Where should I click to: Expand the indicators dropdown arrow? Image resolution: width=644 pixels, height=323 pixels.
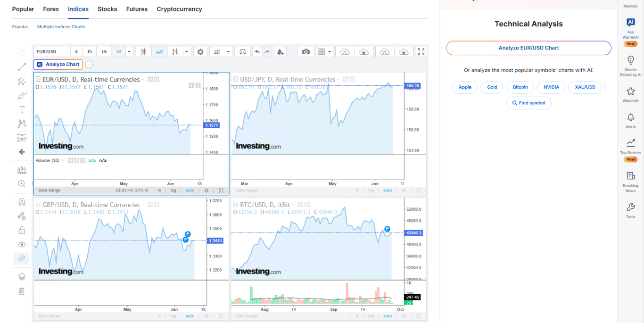point(229,52)
